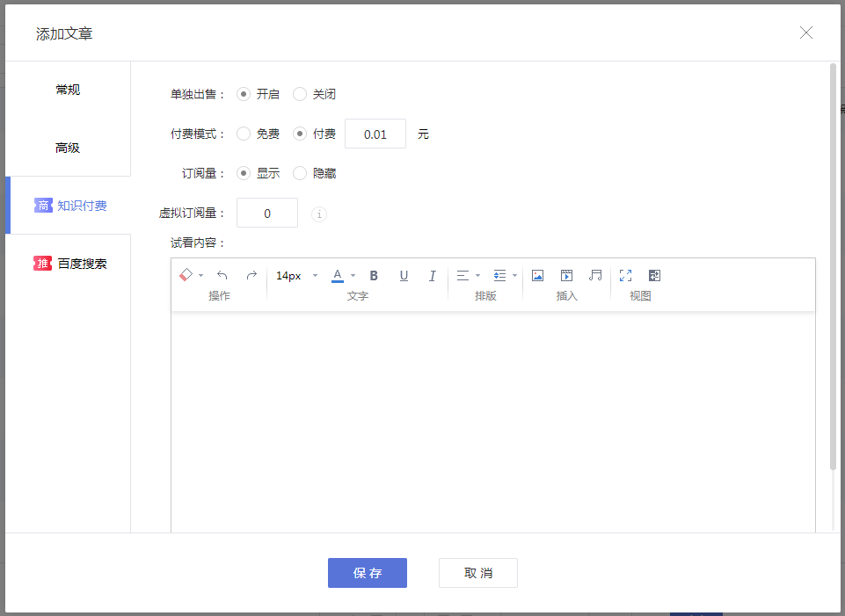The width and height of the screenshot is (845, 616).
Task: Insert audio music into trial content
Action: (595, 276)
